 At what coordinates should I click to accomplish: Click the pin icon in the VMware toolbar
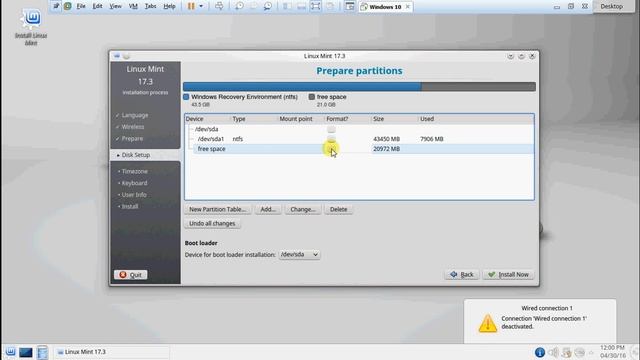pyautogui.click(x=56, y=6)
